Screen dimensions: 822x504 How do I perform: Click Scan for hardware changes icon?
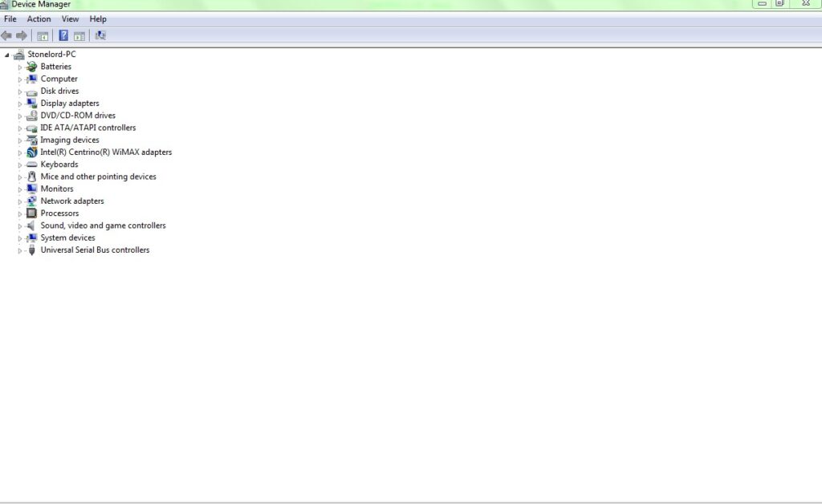point(100,35)
